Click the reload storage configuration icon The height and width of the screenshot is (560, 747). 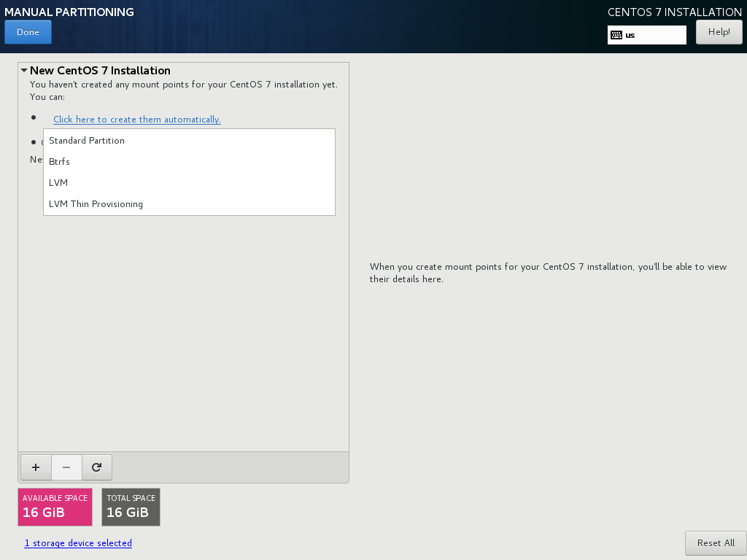coord(97,467)
